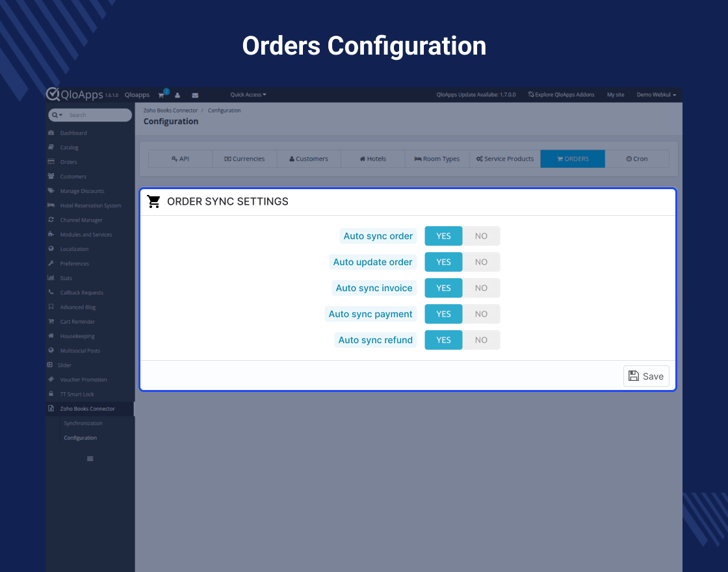Click the Customers sidebar icon
Viewport: 728px width, 572px height.
pos(51,176)
